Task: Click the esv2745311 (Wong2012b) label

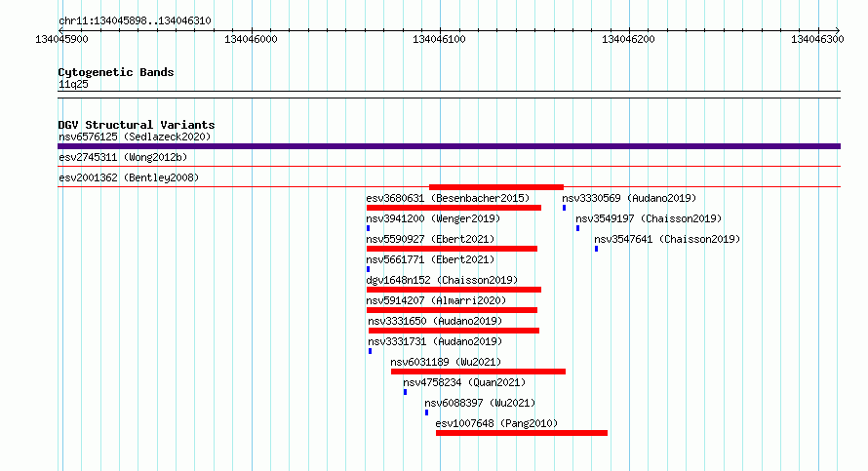Action: tap(123, 157)
